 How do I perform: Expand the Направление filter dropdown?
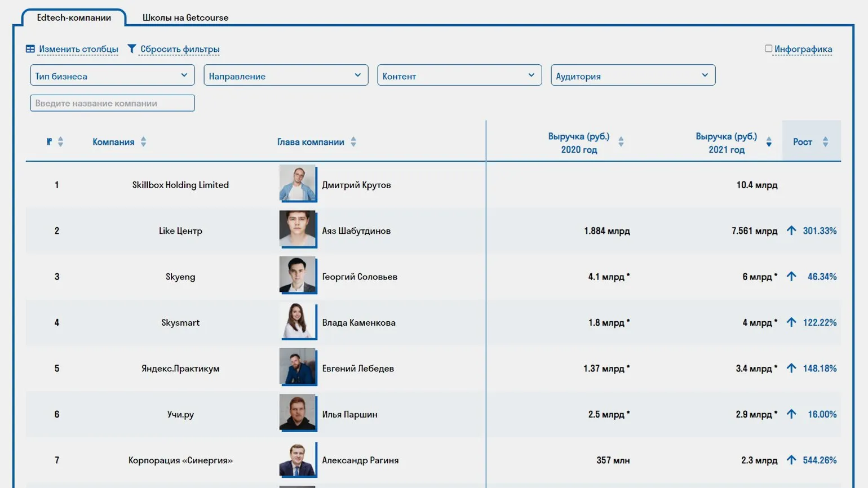coord(286,76)
